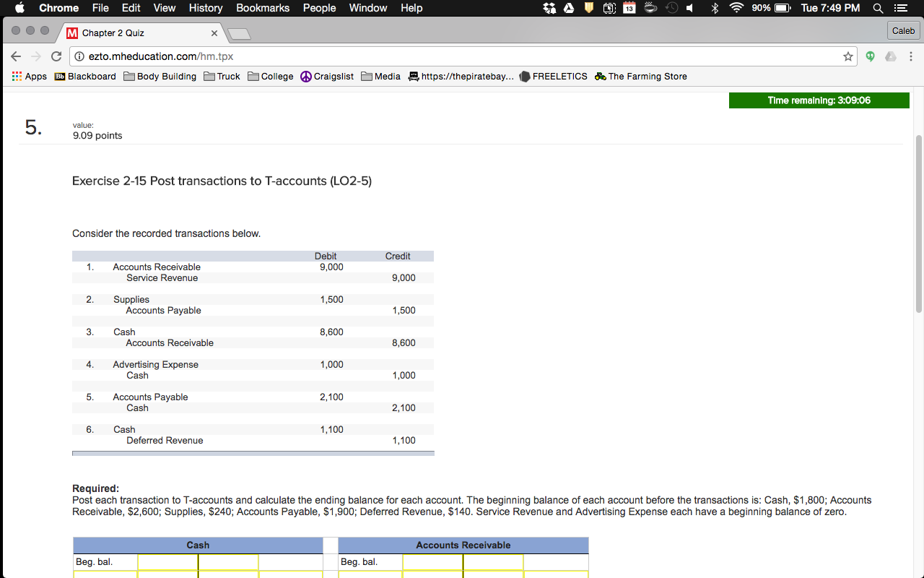Open The Farming Store bookmark
924x578 pixels.
click(640, 77)
